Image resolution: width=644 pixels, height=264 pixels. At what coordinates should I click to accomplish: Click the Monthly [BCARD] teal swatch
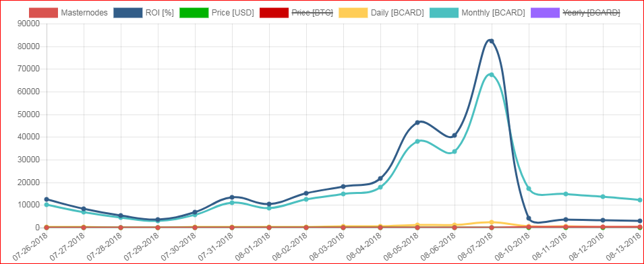(x=444, y=13)
